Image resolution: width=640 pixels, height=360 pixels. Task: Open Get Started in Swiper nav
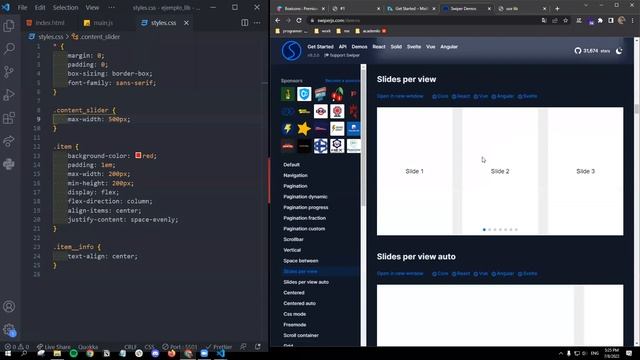[x=320, y=47]
